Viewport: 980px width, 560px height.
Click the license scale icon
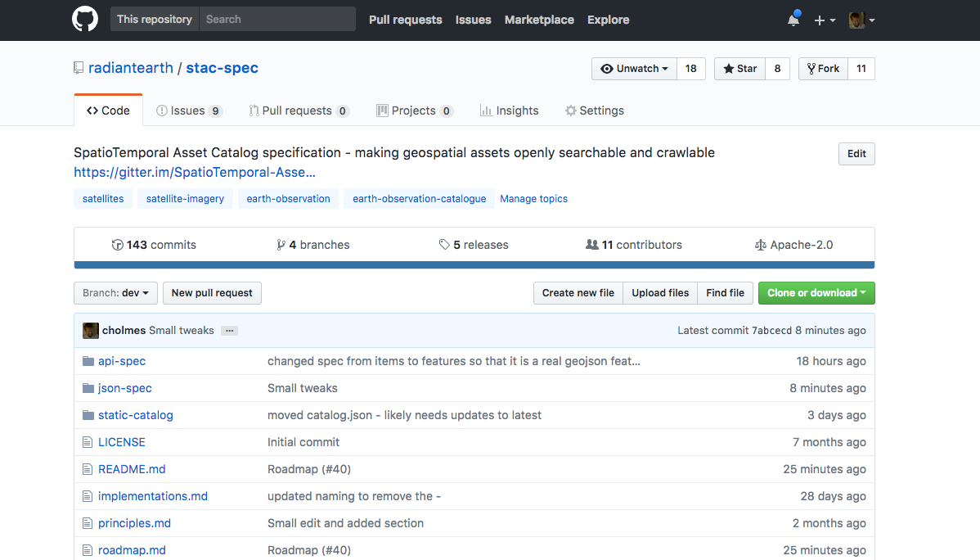click(x=760, y=245)
